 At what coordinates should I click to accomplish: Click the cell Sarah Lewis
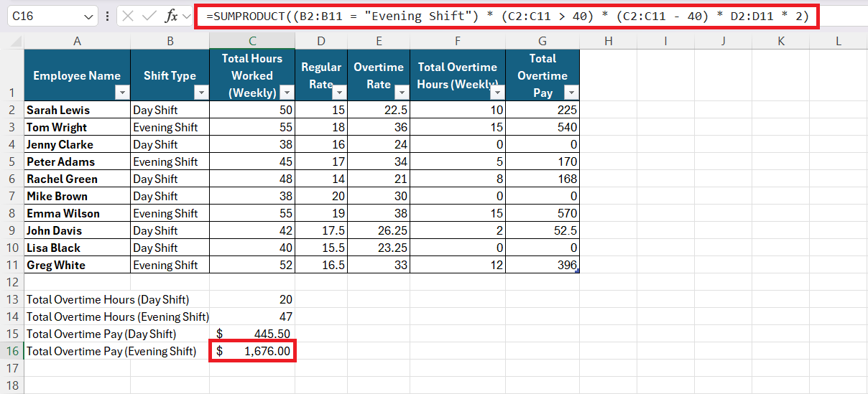pyautogui.click(x=78, y=110)
